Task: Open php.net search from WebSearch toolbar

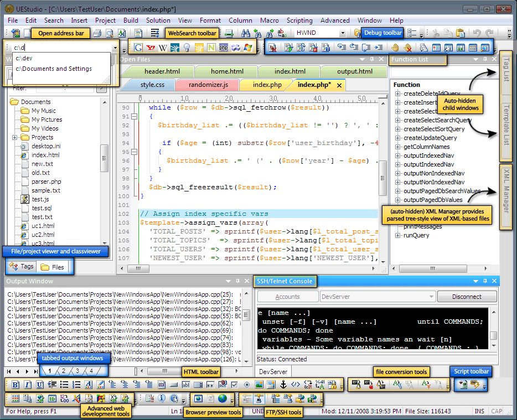Action: [223, 47]
